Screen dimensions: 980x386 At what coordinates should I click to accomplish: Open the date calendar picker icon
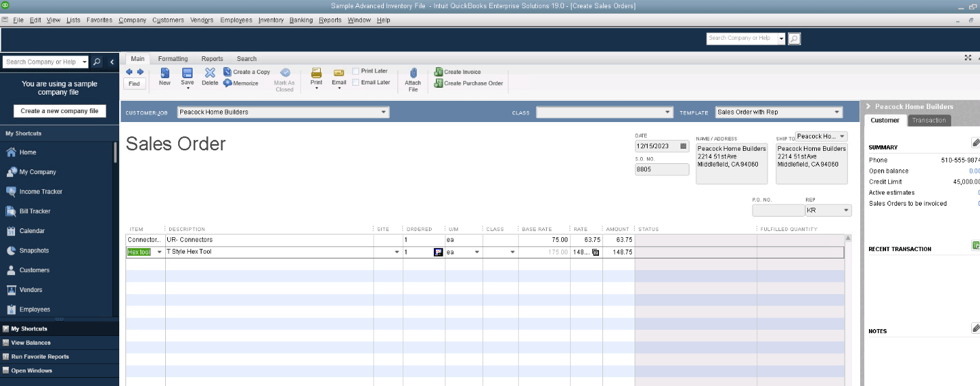(683, 146)
